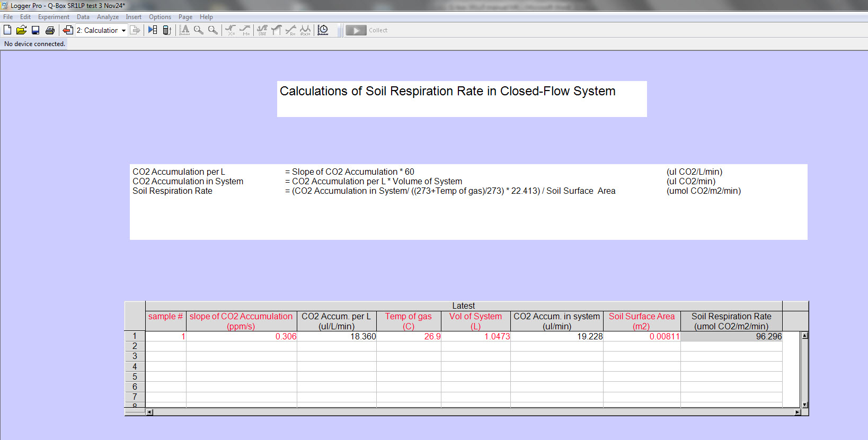Go to next page arrow icon
Image resolution: width=868 pixels, height=440 pixels.
135,30
